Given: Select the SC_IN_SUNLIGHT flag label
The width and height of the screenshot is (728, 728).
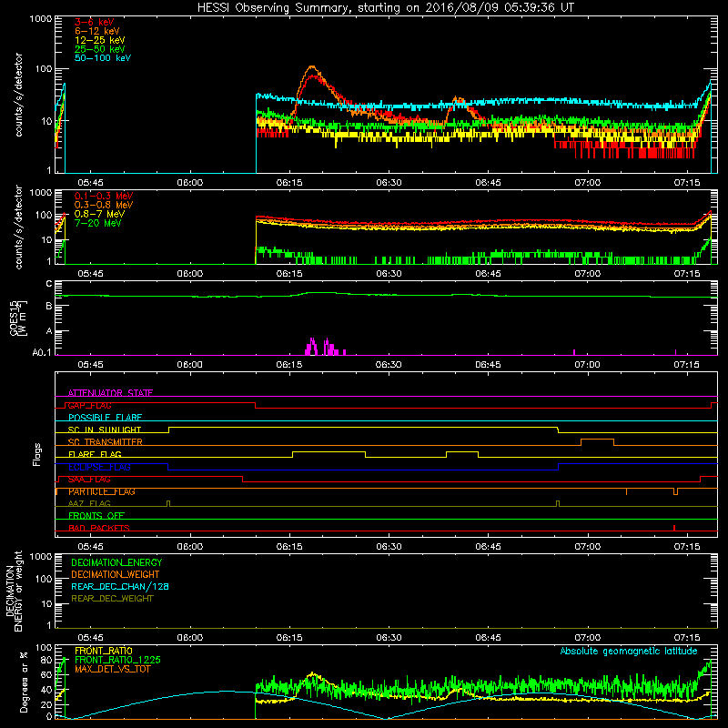Looking at the screenshot, I should [x=105, y=430].
